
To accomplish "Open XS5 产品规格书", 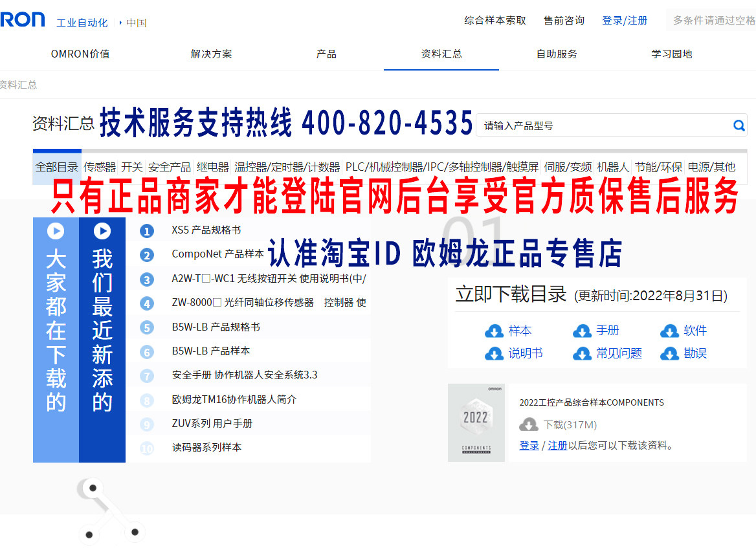I will (206, 230).
